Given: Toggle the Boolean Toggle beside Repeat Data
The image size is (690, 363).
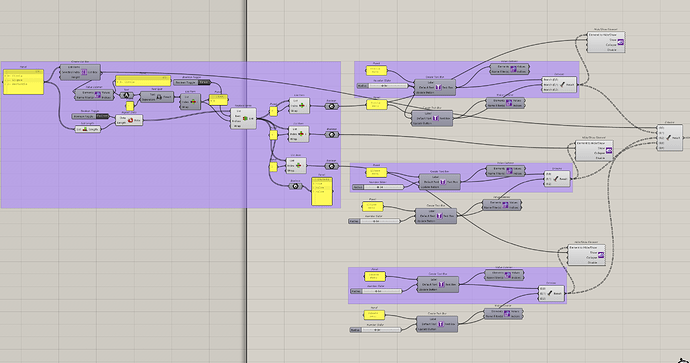Looking at the screenshot, I should (x=102, y=116).
